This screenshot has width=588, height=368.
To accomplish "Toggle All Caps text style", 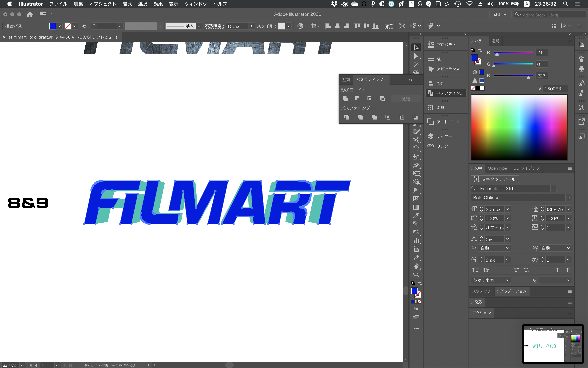I will click(x=475, y=270).
